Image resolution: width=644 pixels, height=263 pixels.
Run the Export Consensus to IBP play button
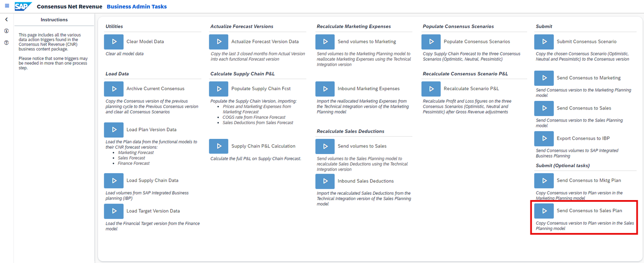[544, 138]
